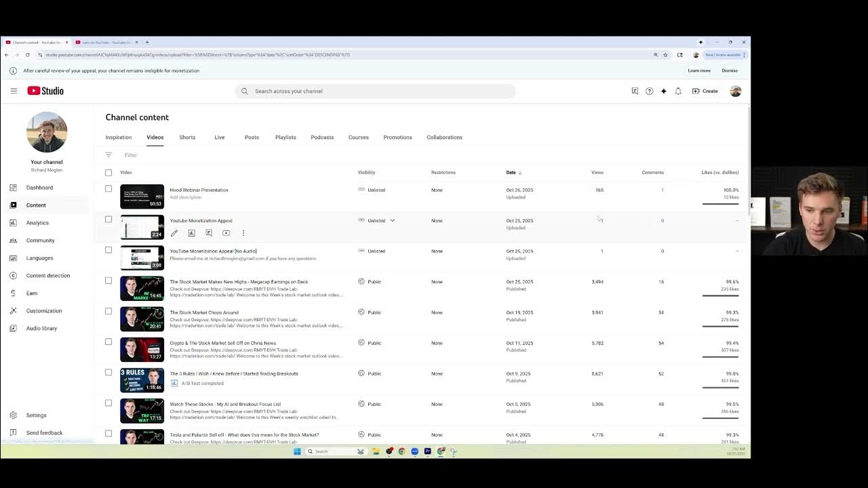Viewport: 868px width, 488px height.
Task: Switch to the Podcasts tab
Action: [x=322, y=138]
